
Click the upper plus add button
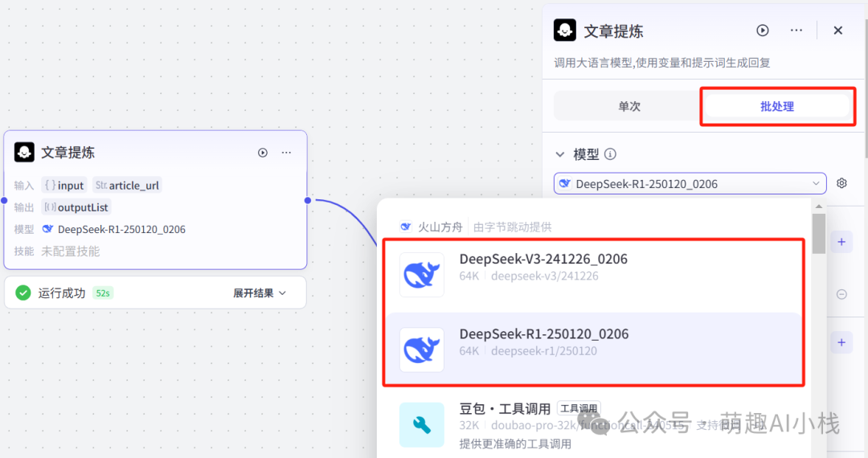tap(841, 242)
